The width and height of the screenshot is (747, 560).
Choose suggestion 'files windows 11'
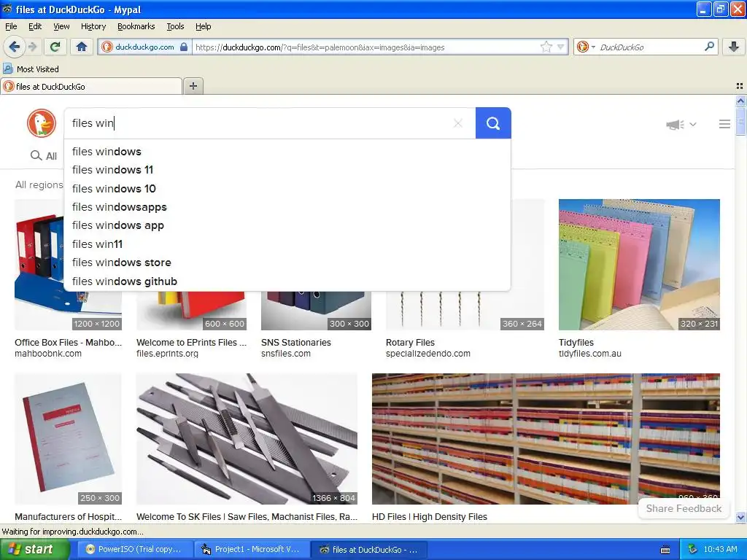pos(287,170)
